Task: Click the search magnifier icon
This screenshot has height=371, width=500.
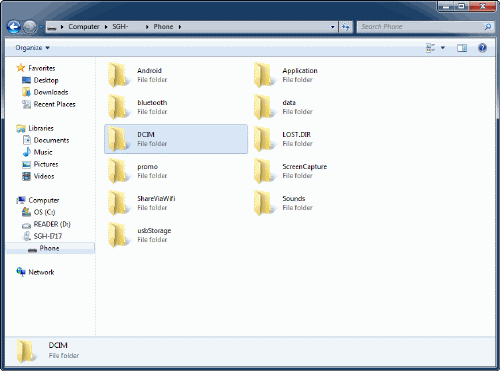Action: point(488,27)
